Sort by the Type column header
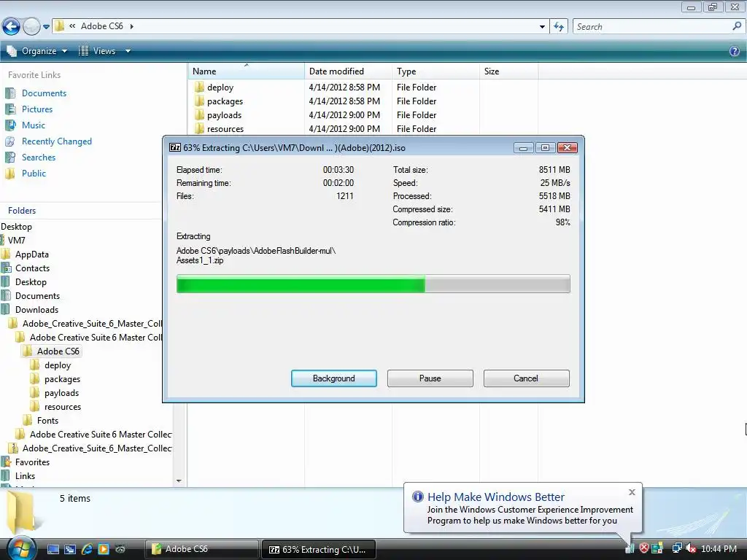 436,71
